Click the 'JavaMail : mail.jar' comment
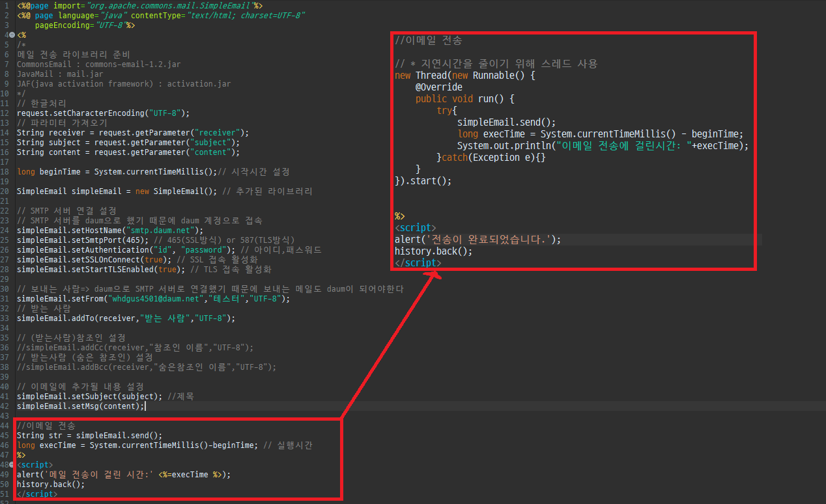The width and height of the screenshot is (826, 504). (60, 74)
